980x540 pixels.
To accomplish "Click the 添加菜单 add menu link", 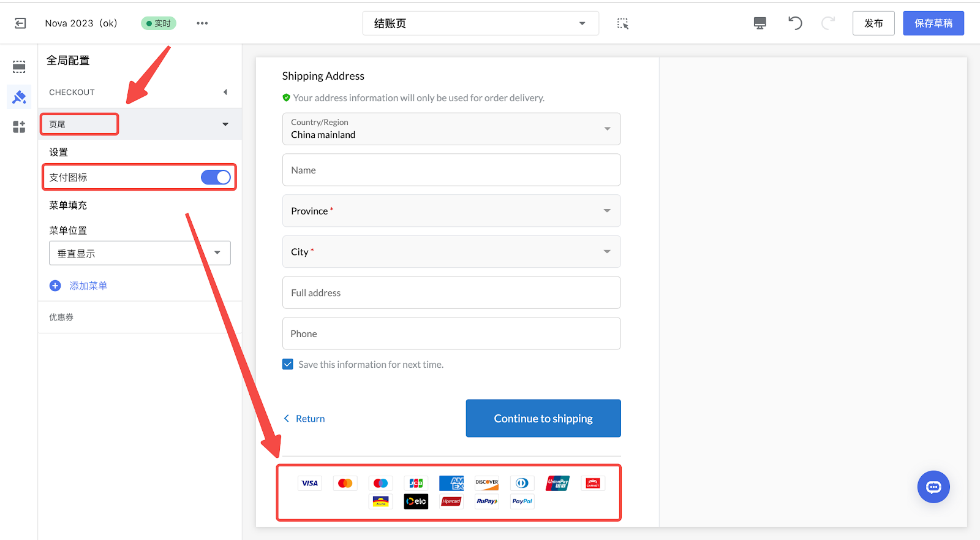I will point(88,286).
